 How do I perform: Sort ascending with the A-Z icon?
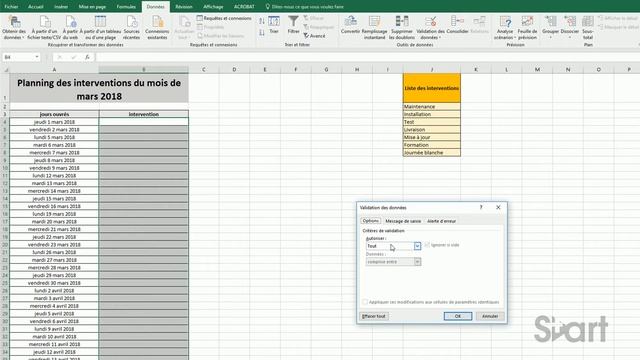pos(262,21)
